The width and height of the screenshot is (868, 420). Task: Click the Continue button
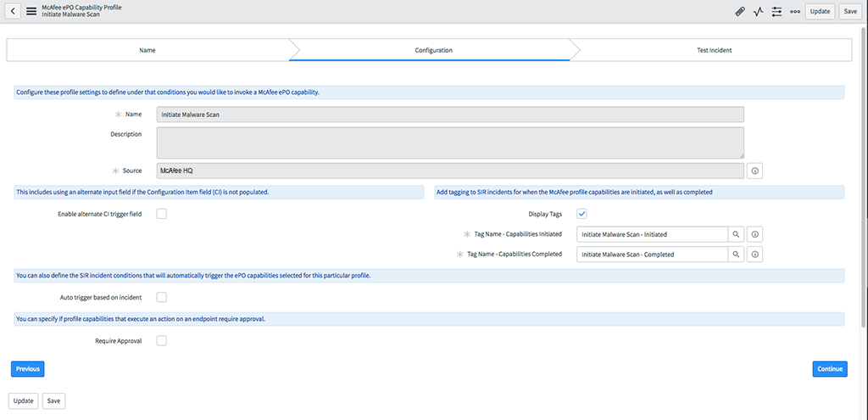(830, 369)
